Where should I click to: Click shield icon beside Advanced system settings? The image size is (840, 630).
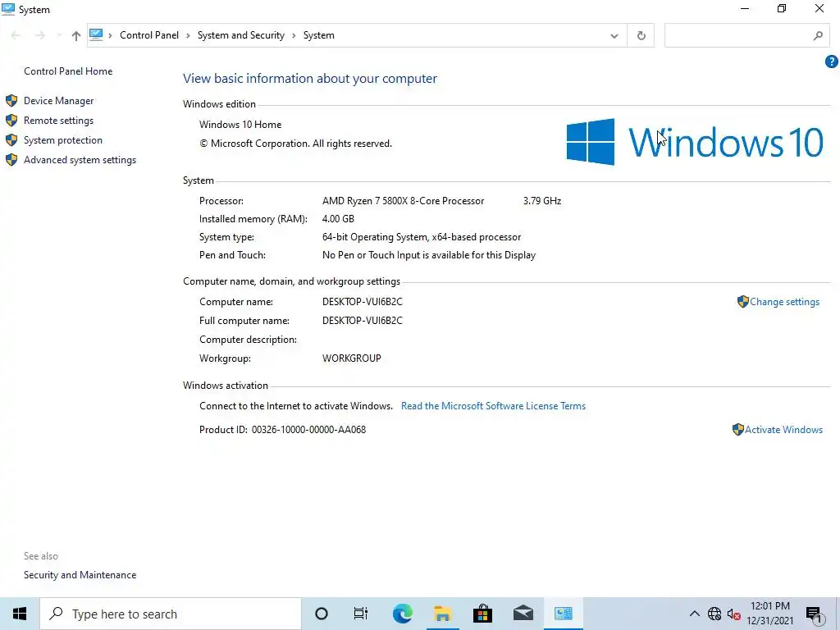coord(11,160)
